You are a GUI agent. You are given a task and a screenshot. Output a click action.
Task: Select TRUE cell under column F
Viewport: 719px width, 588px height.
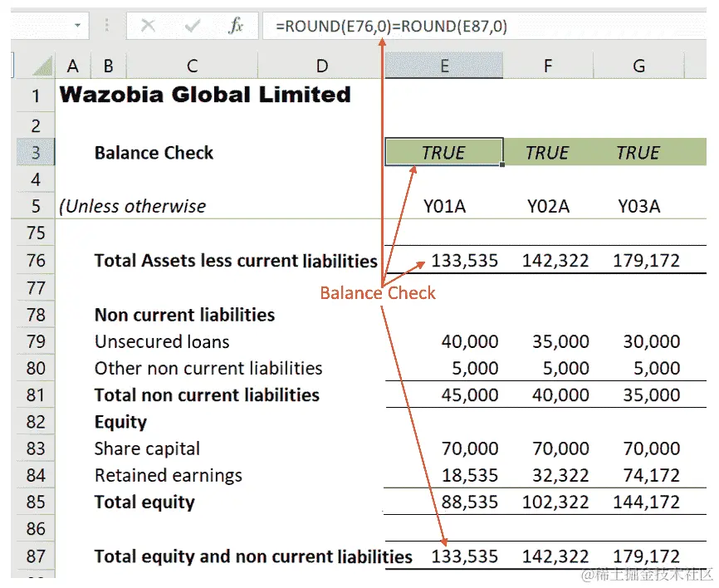click(x=547, y=152)
